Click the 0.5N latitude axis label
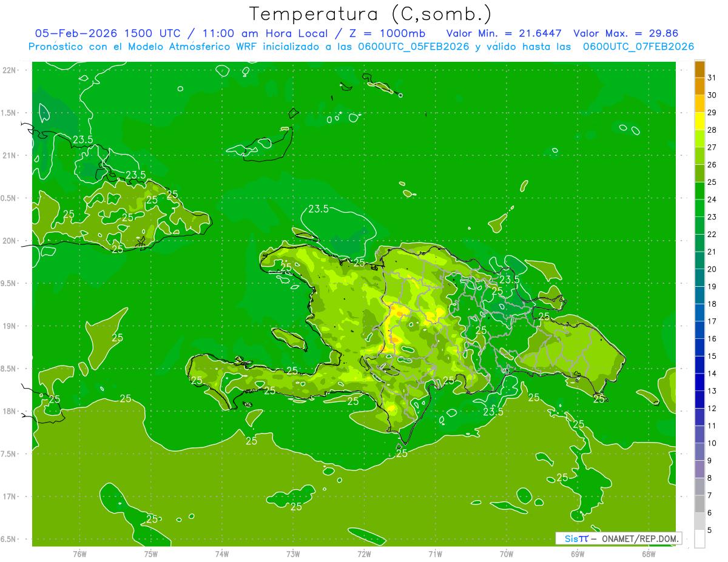This screenshot has height=562, width=728. coord(8,198)
